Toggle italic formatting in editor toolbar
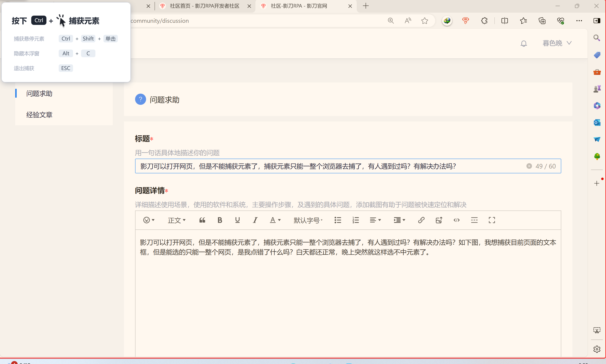Viewport: 606px width, 364px height. 255,220
